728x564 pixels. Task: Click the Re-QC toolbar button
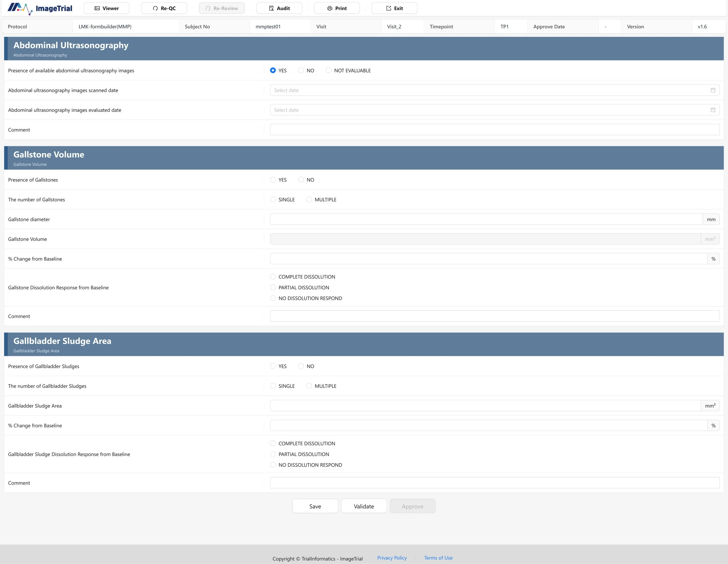click(x=164, y=8)
